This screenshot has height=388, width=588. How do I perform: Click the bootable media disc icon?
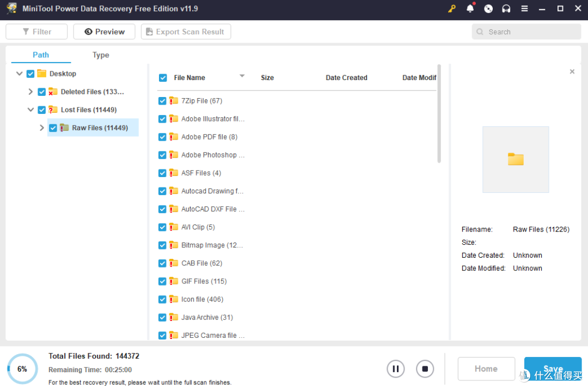[x=488, y=9]
